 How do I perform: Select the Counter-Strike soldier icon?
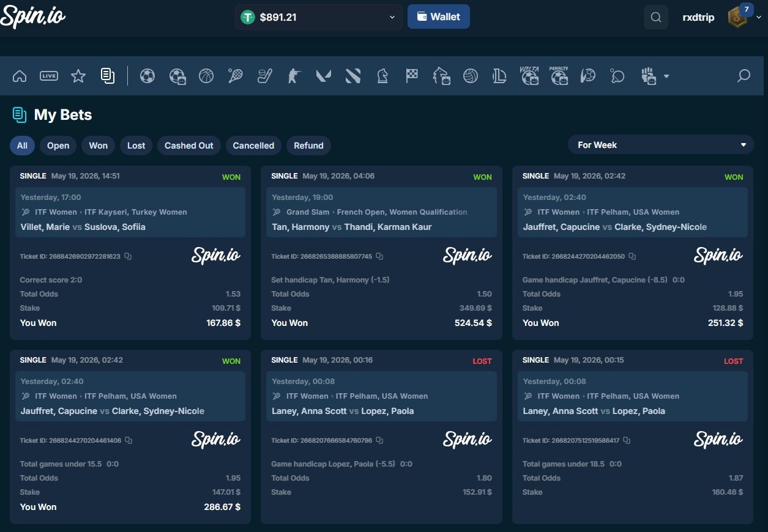294,76
